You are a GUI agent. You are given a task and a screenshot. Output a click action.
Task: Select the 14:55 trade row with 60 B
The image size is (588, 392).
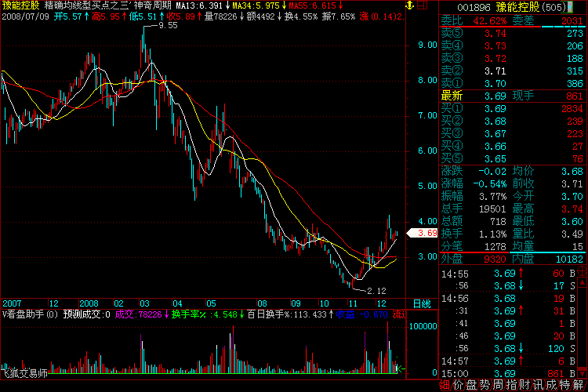tap(509, 274)
